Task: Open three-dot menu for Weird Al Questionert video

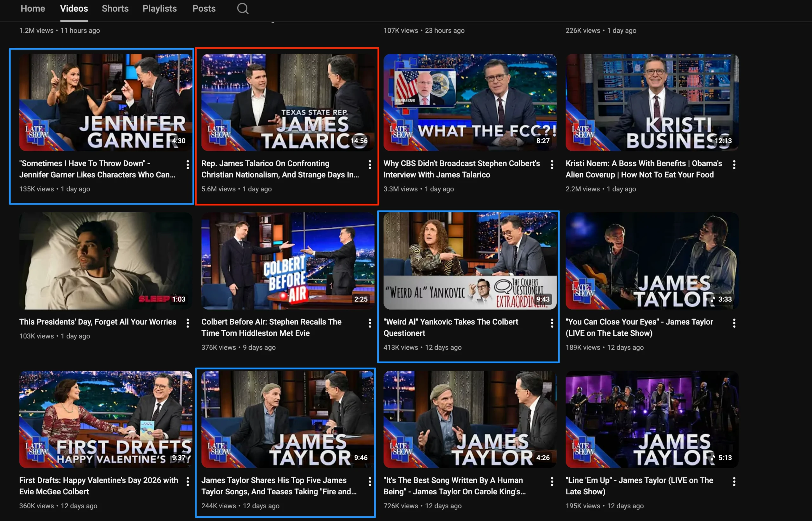Action: tap(552, 323)
